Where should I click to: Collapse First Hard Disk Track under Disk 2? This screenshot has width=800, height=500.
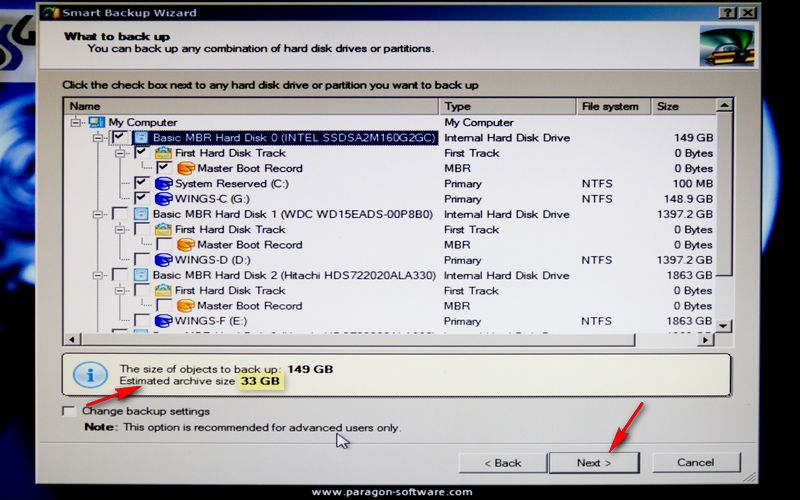point(120,291)
